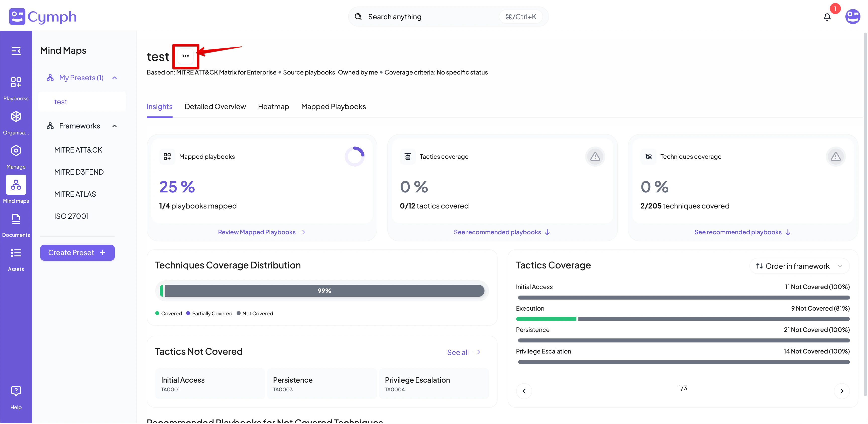Select the test preset
This screenshot has width=868, height=424.
82,102
